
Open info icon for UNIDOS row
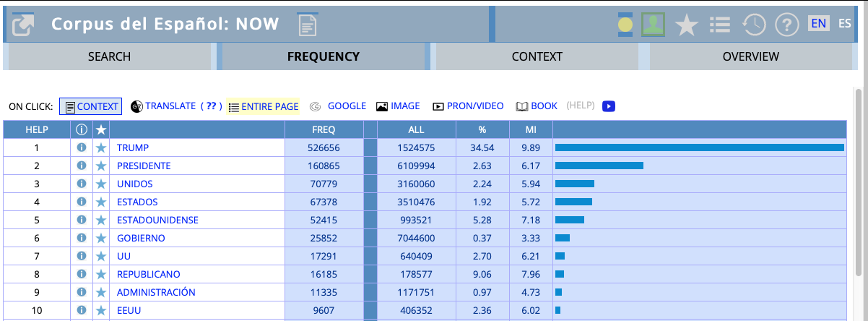(82, 184)
